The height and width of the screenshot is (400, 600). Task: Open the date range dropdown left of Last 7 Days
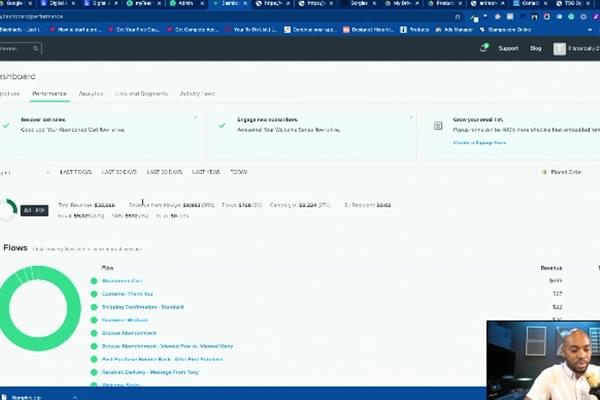[x=24, y=172]
